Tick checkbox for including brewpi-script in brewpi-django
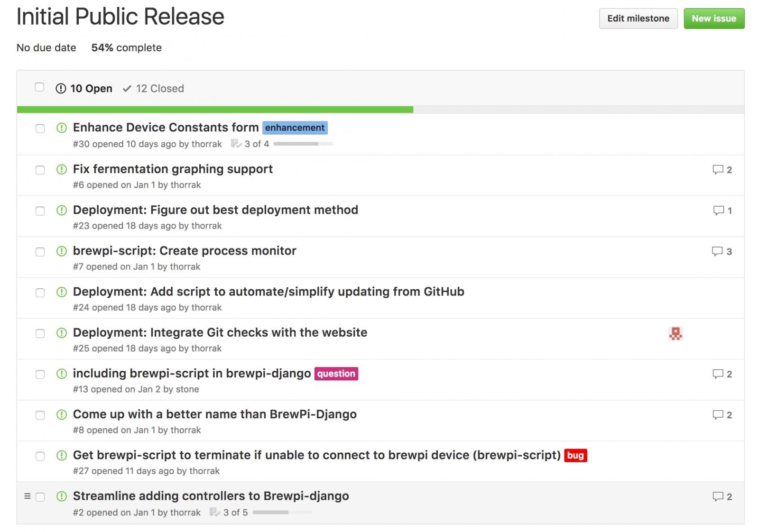 (40, 375)
